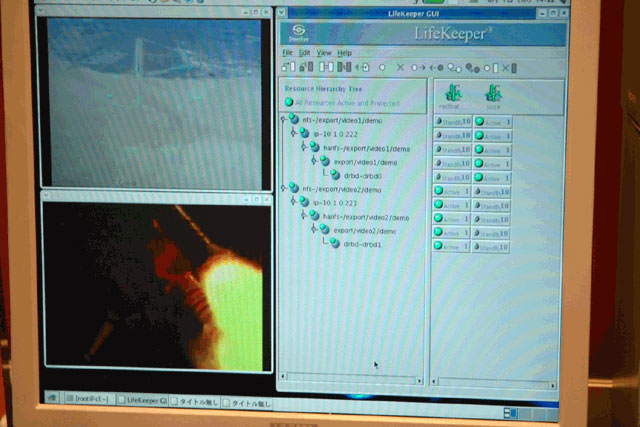Open the File menu
This screenshot has width=640, height=427.
click(x=287, y=52)
